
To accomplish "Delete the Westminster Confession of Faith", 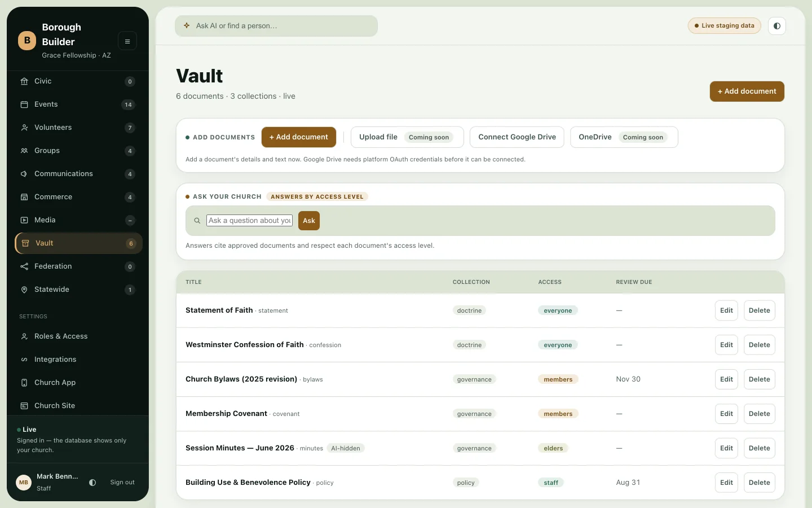I will [760, 345].
